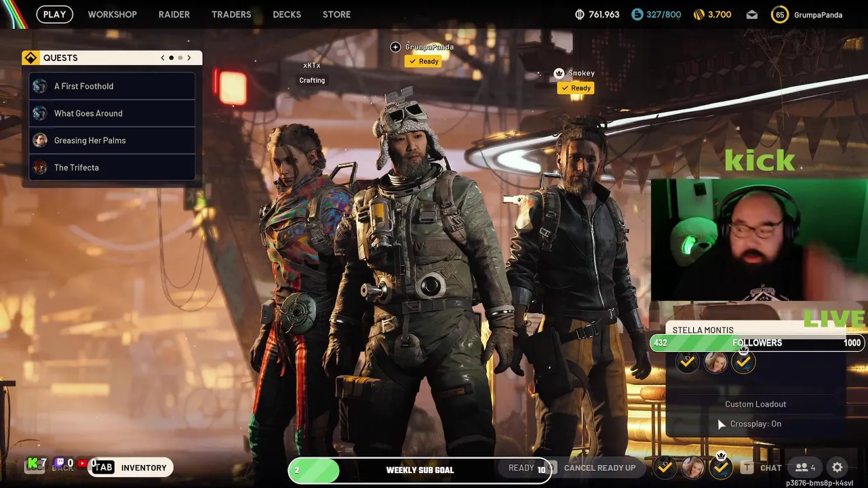
Task: Click the yellow QUESTS diamond icon
Action: pos(31,58)
